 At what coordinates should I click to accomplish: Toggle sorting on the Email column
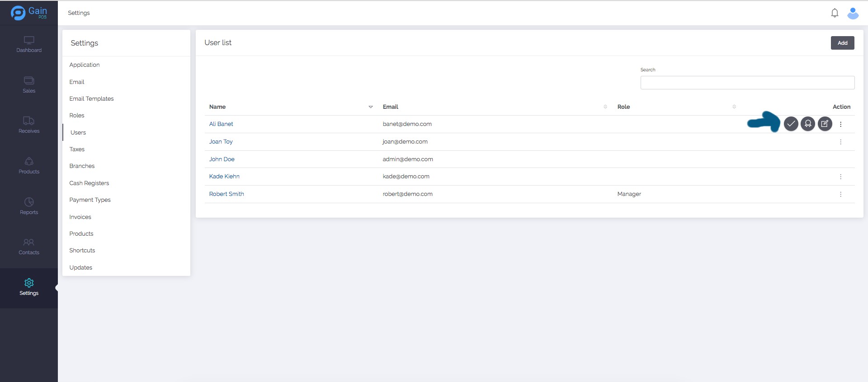605,107
